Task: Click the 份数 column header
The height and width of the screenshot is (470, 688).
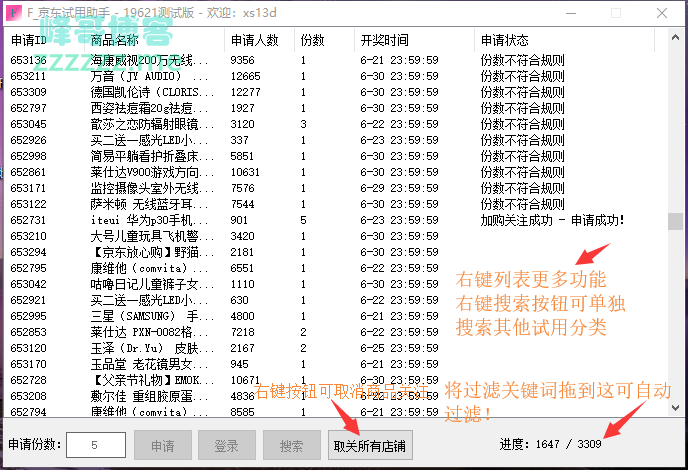Action: [x=310, y=41]
